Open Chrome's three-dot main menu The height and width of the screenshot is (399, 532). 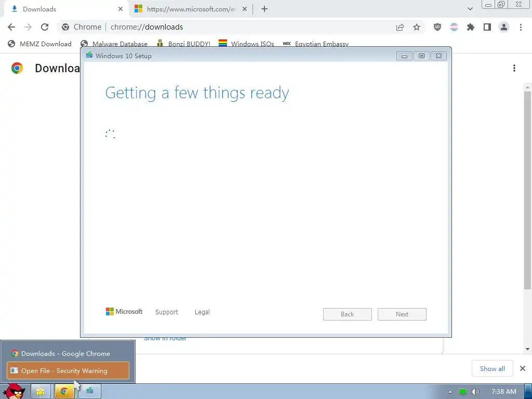coord(521,27)
